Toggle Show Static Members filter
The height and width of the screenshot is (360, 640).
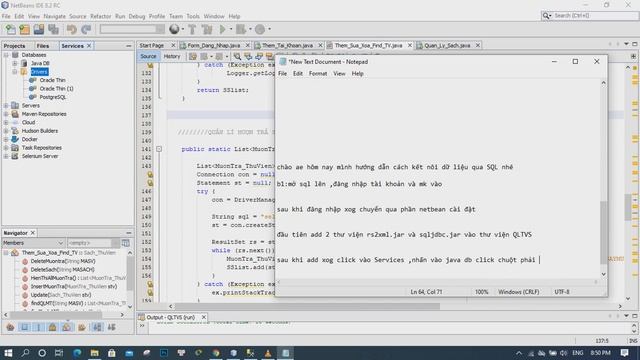pyautogui.click(x=39, y=327)
